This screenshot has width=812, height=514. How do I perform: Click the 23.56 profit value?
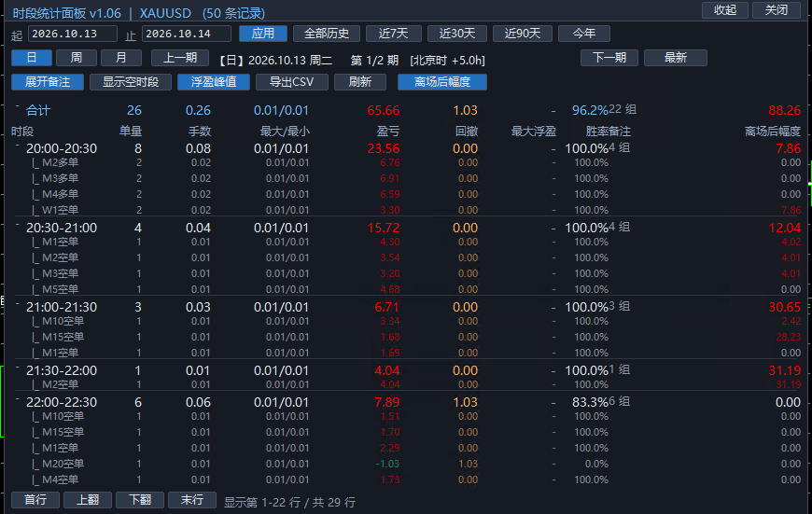point(384,148)
